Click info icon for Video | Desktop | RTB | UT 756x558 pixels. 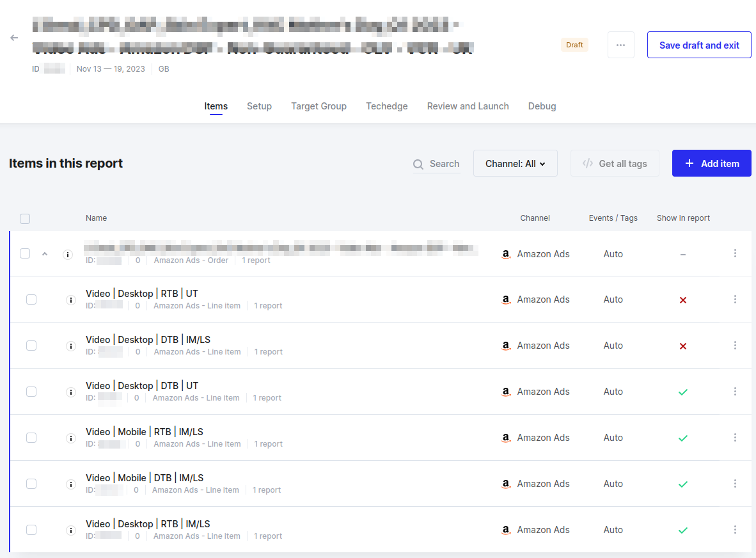coord(71,300)
